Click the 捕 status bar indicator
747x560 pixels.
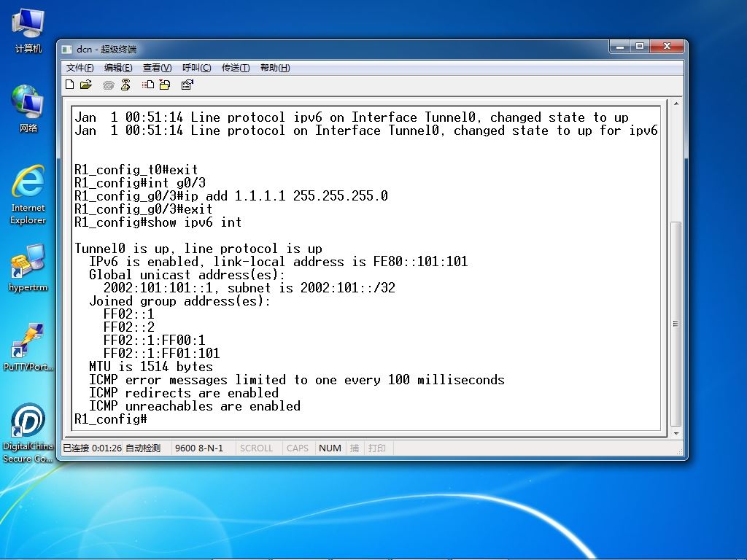click(355, 448)
